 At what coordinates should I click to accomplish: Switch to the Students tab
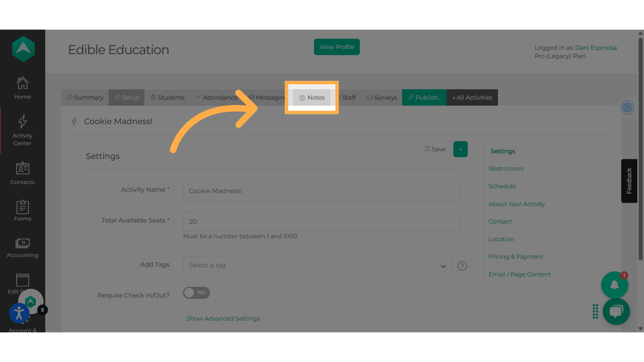coord(167,98)
